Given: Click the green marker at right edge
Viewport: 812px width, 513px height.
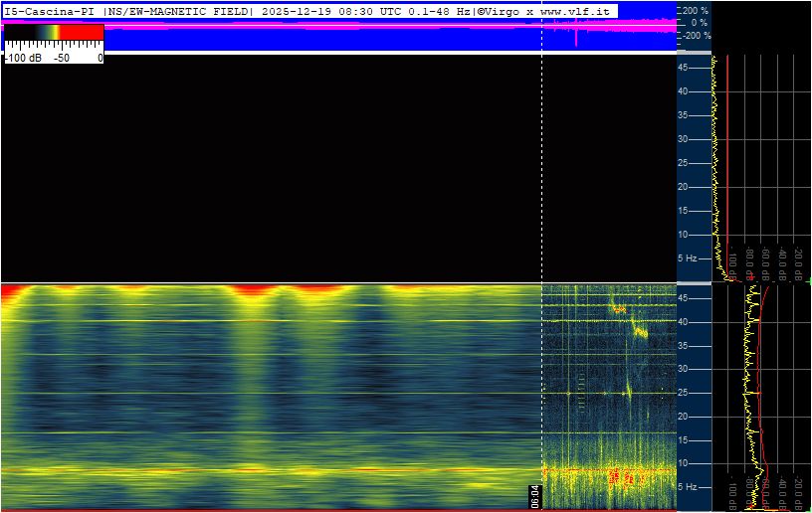Looking at the screenshot, I should (809, 281).
